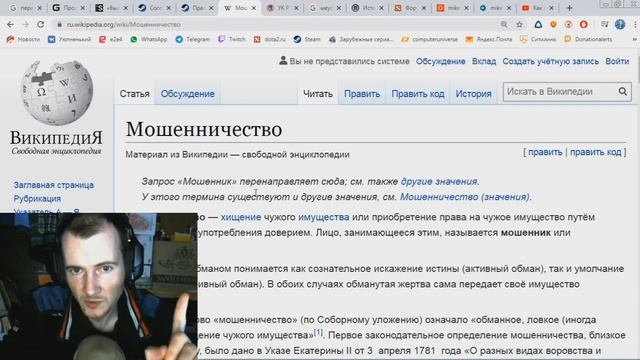Expand the hidden bookmarks overflow chevron
The height and width of the screenshot is (360, 640).
click(x=634, y=39)
